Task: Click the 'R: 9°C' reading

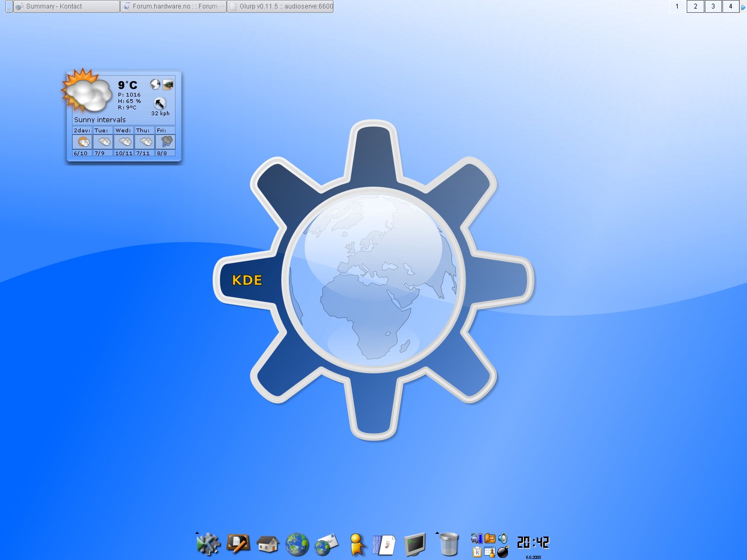Action: tap(127, 108)
